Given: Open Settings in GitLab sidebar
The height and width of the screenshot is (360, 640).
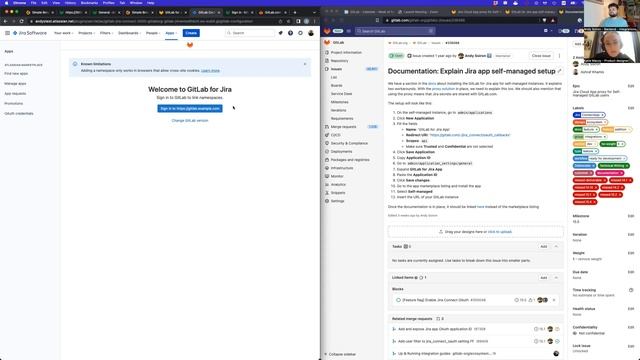Looking at the screenshot, I should (x=337, y=201).
